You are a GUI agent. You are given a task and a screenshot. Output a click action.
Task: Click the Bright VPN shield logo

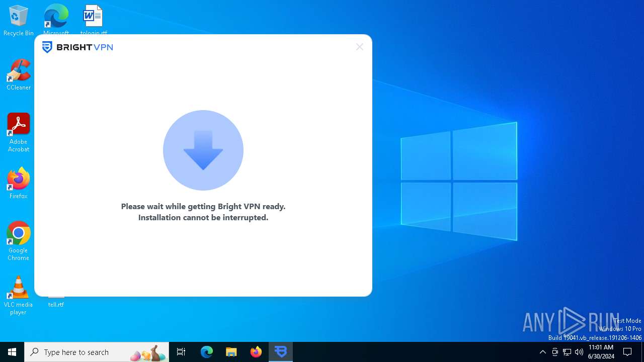click(47, 47)
